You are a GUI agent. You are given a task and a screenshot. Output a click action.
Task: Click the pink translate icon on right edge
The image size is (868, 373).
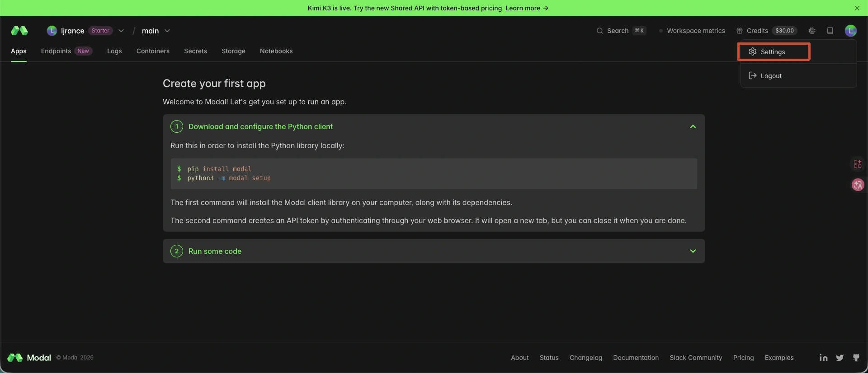click(858, 185)
